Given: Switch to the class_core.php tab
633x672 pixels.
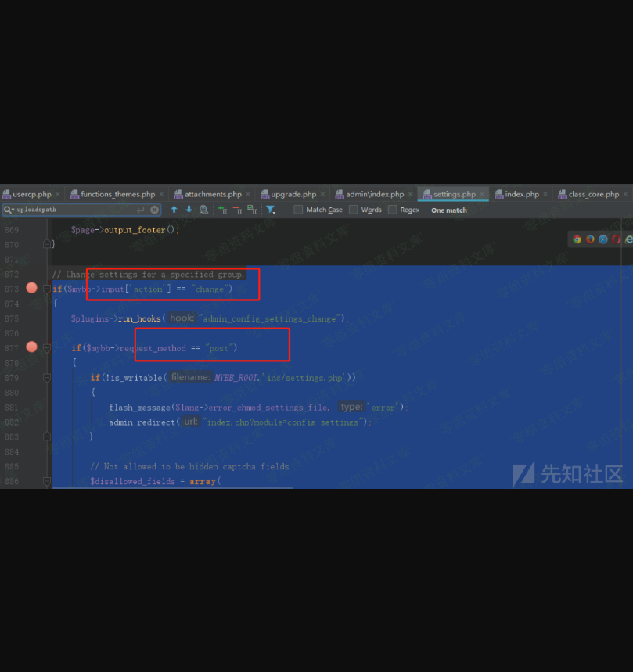Looking at the screenshot, I should pyautogui.click(x=593, y=194).
